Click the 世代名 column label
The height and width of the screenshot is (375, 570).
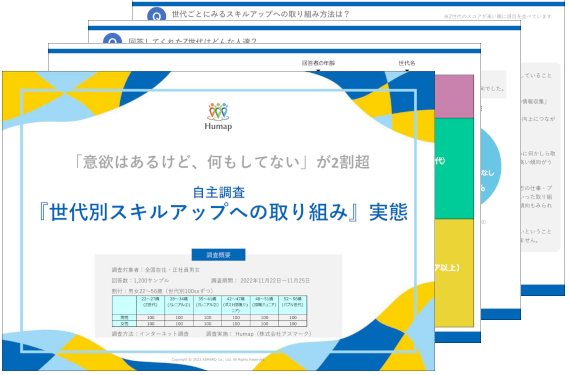point(407,63)
